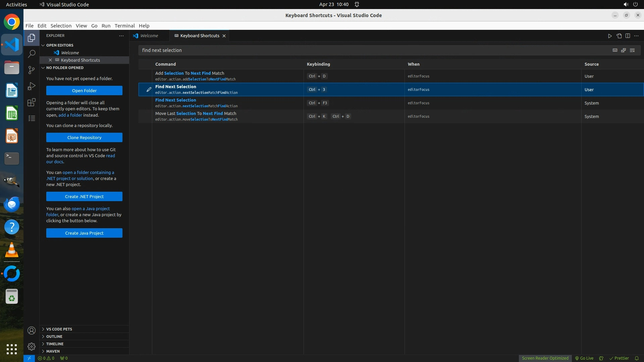644x362 pixels.
Task: Open the Manage gear menu
Action: (32, 347)
